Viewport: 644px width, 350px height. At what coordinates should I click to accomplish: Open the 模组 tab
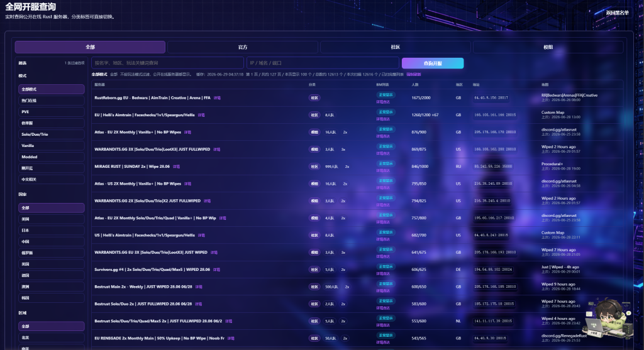point(548,47)
